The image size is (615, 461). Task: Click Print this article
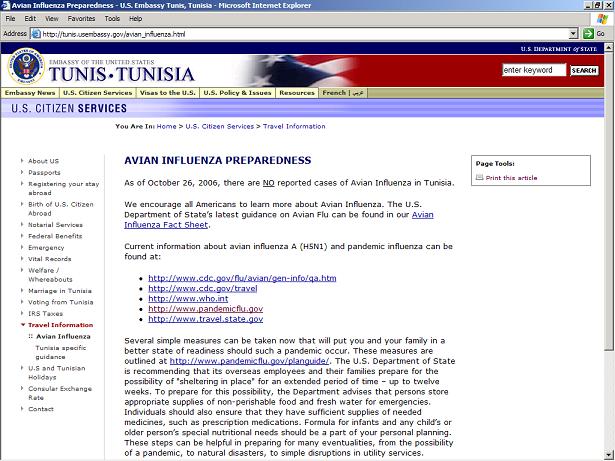[511, 178]
